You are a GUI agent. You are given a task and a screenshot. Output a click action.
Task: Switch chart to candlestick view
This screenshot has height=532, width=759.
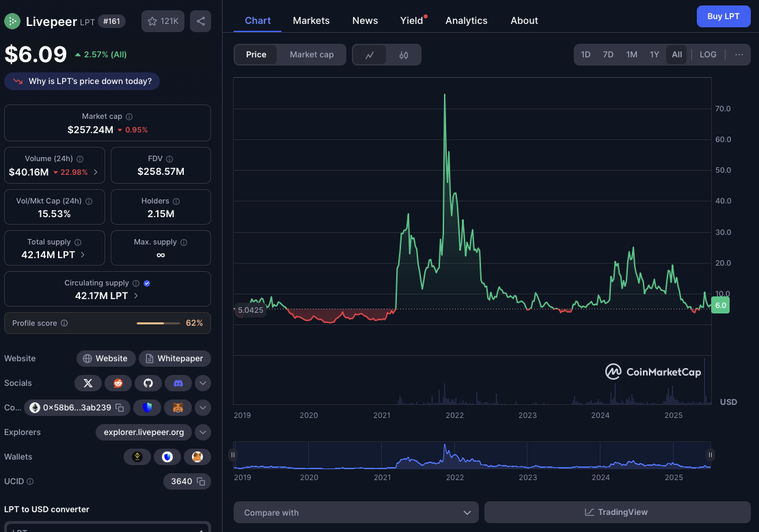click(x=404, y=55)
